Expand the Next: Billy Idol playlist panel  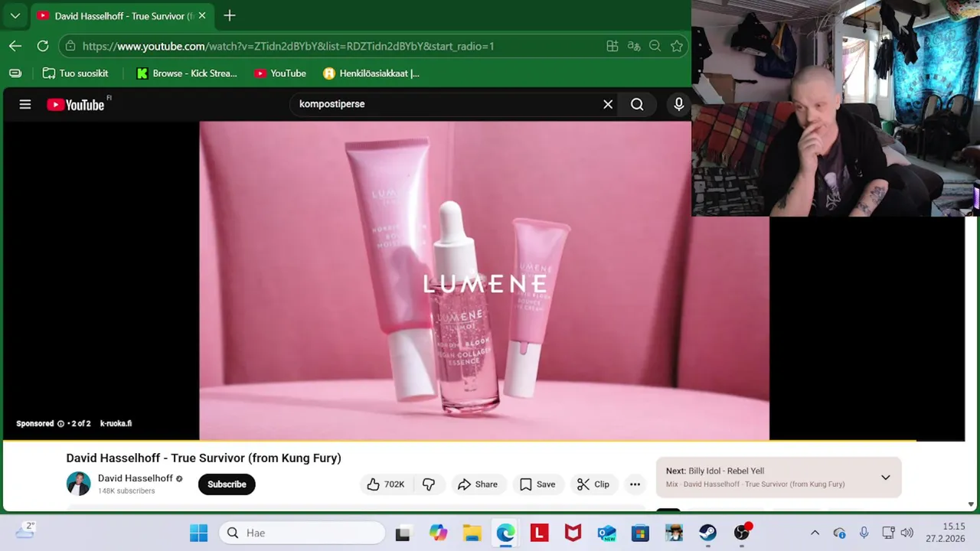click(885, 478)
